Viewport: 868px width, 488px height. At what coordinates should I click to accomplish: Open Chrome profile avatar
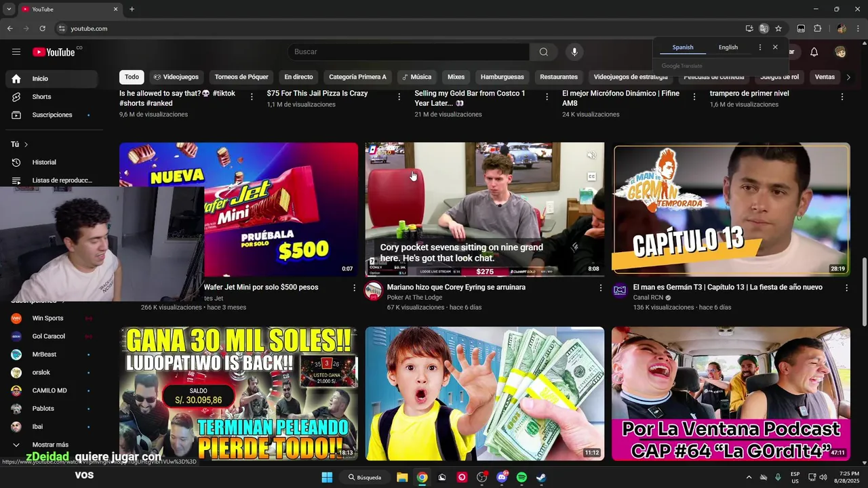point(842,28)
